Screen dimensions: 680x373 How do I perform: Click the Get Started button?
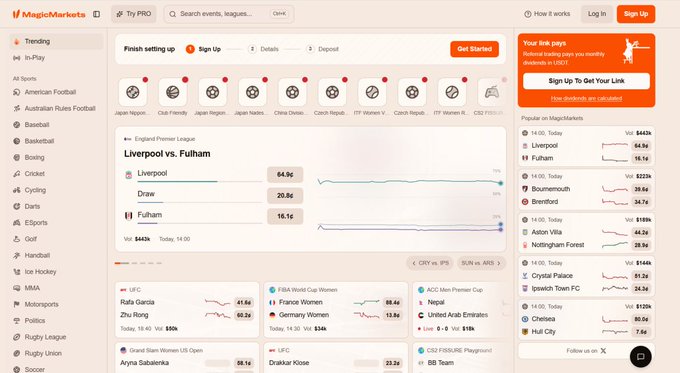tap(474, 49)
